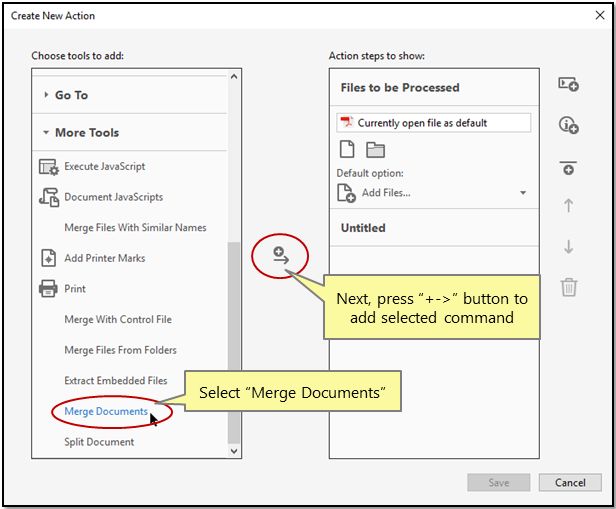Open the Add Files default option dropdown
The image size is (616, 509).
(x=523, y=192)
